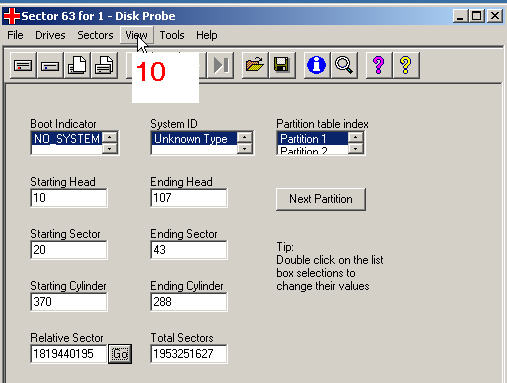Maximize the Disk Probe window
This screenshot has width=507, height=383.
pos(477,16)
